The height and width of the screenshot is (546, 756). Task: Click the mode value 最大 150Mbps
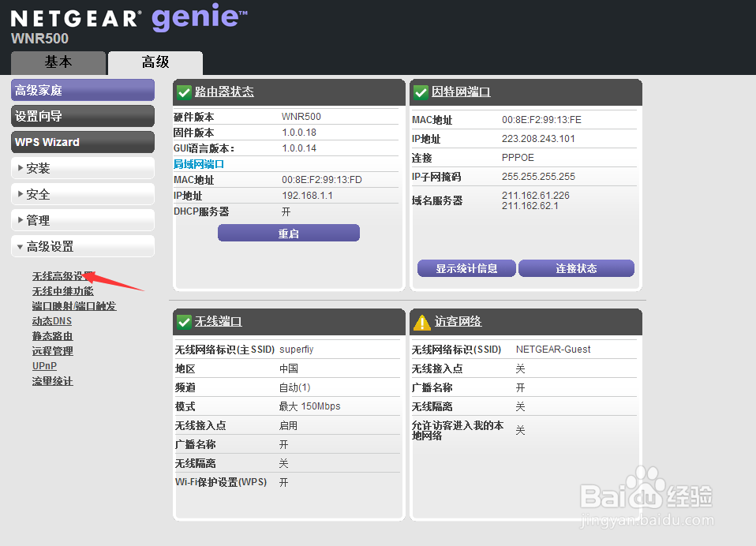309,406
